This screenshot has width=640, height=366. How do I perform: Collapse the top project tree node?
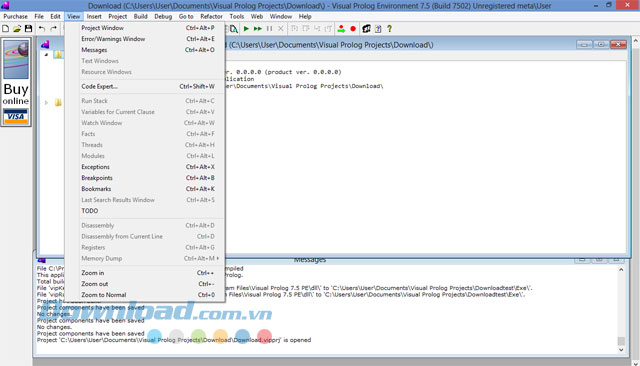(x=46, y=54)
